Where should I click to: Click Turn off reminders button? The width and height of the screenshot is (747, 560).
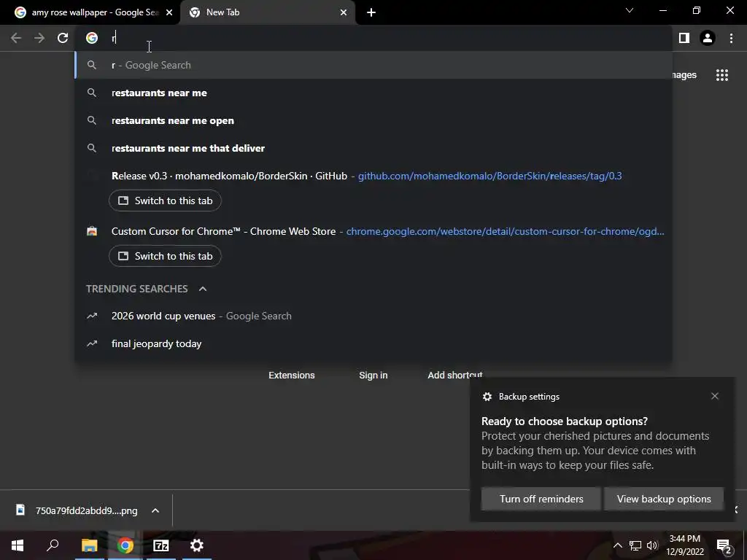point(541,499)
